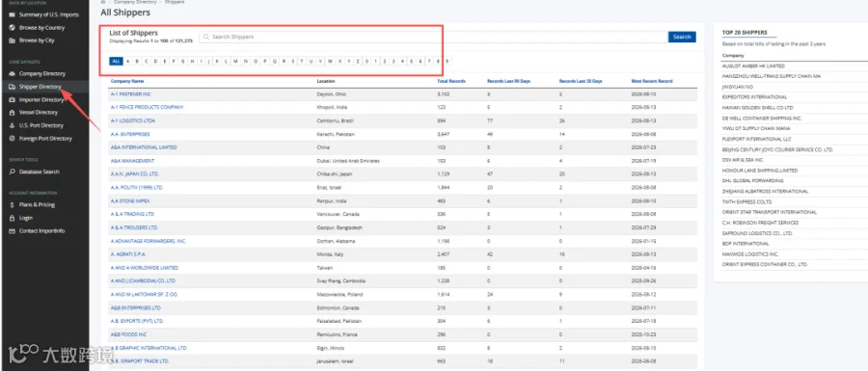Screen dimensions: 868x371
Task: Filter shippers by letter S
Action: (x=293, y=62)
